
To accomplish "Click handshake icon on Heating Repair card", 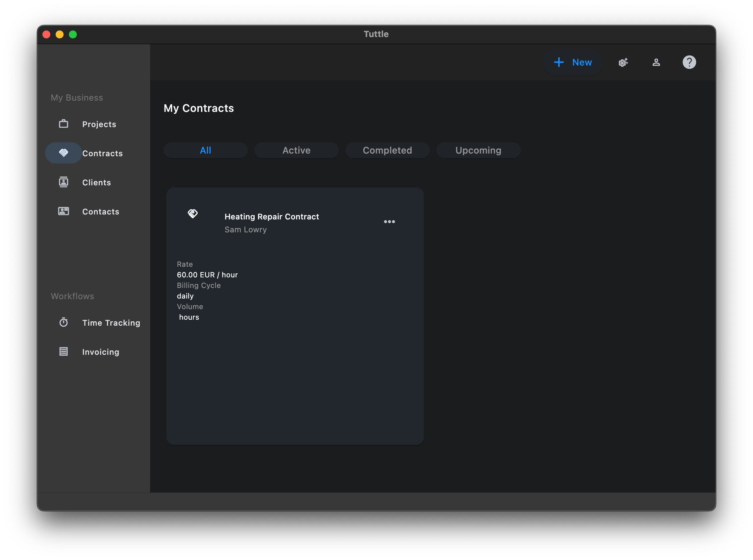I will (x=193, y=213).
